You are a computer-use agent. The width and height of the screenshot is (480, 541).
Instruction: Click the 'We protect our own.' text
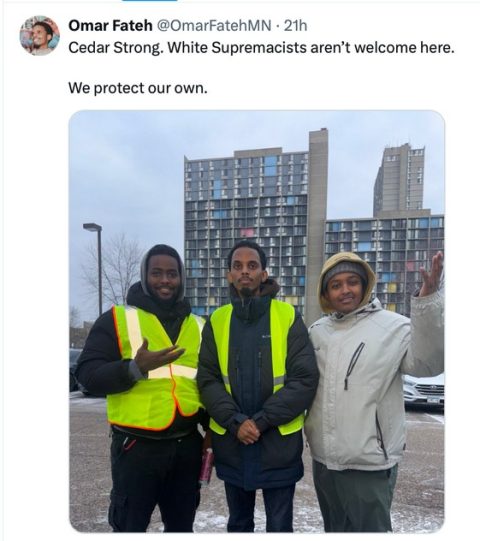coord(138,88)
